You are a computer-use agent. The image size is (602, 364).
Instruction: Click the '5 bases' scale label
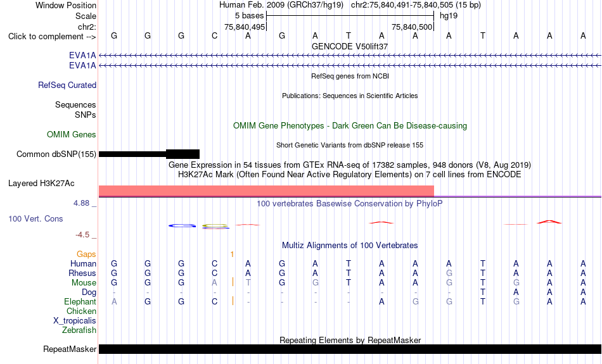point(249,16)
